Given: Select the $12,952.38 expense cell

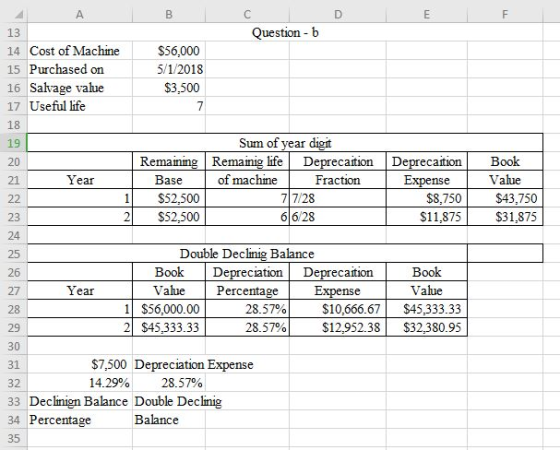Looking at the screenshot, I should point(338,328).
